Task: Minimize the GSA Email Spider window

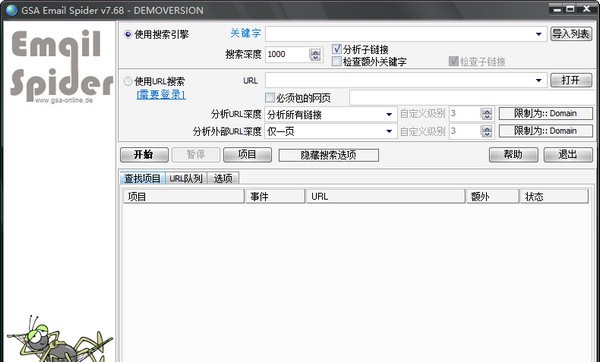Action: pos(557,9)
